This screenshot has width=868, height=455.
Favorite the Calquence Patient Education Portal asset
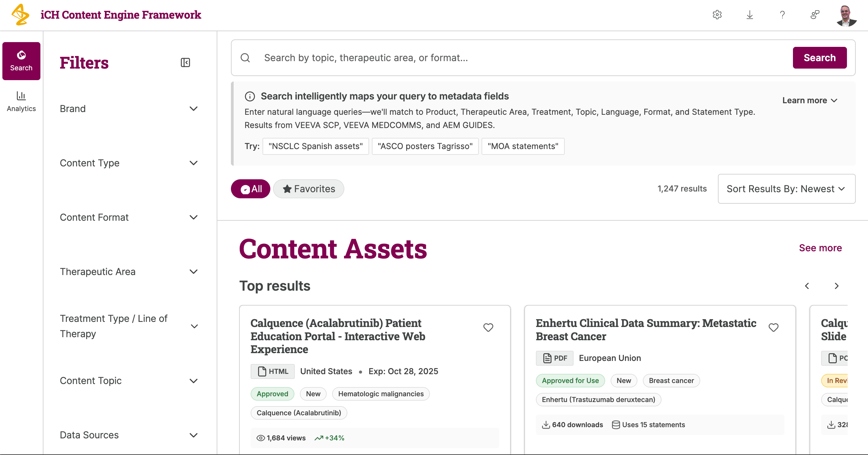(488, 327)
